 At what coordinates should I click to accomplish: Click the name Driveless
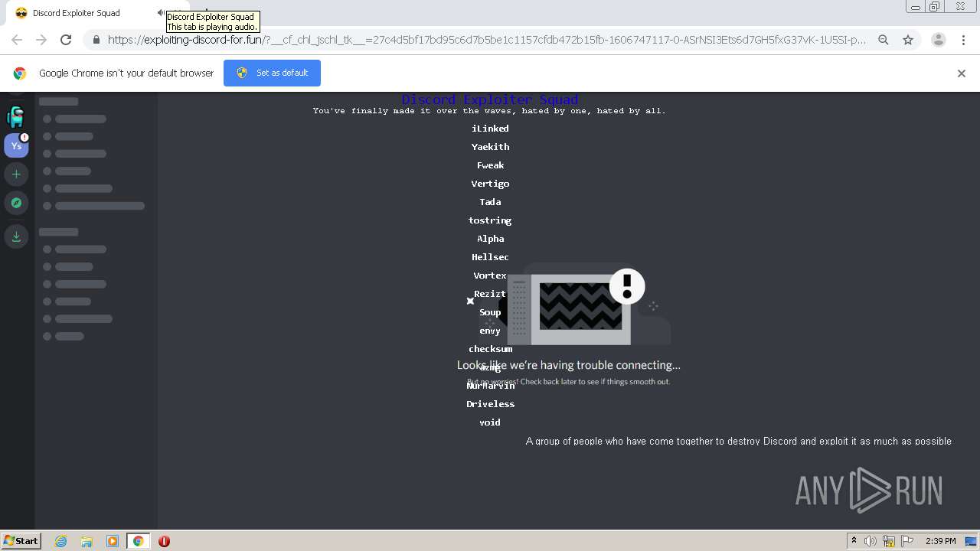(490, 404)
